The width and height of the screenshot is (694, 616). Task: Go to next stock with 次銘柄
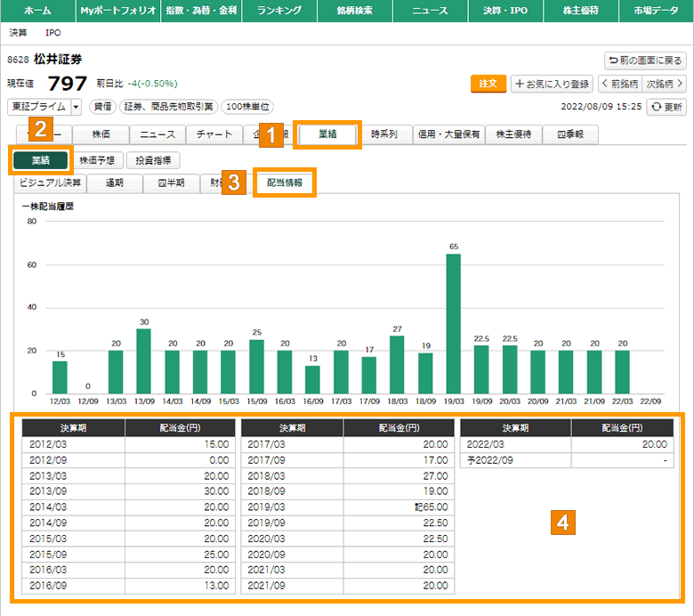[665, 84]
